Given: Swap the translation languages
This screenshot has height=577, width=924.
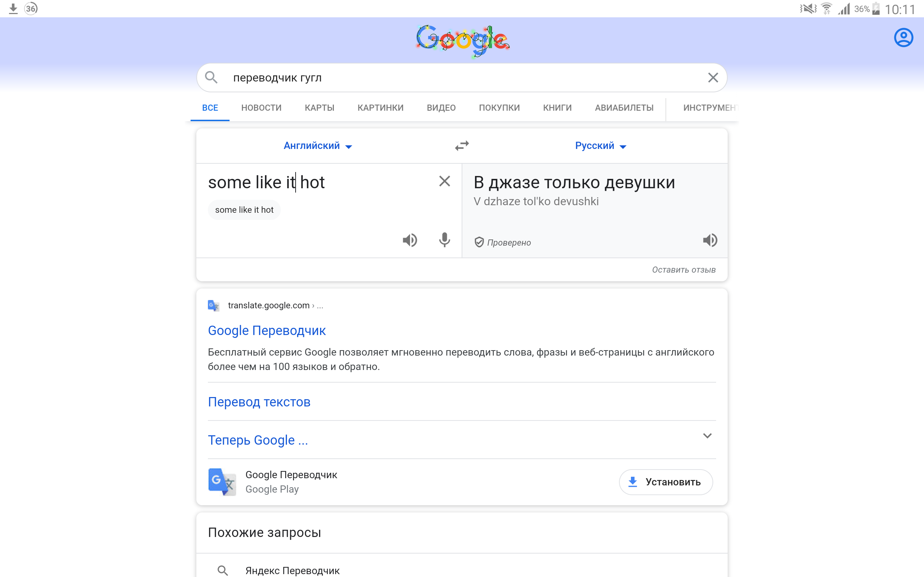Looking at the screenshot, I should coord(462,146).
